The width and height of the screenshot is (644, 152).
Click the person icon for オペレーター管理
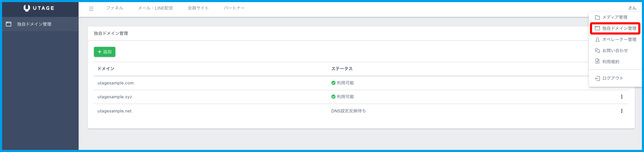pyautogui.click(x=597, y=40)
